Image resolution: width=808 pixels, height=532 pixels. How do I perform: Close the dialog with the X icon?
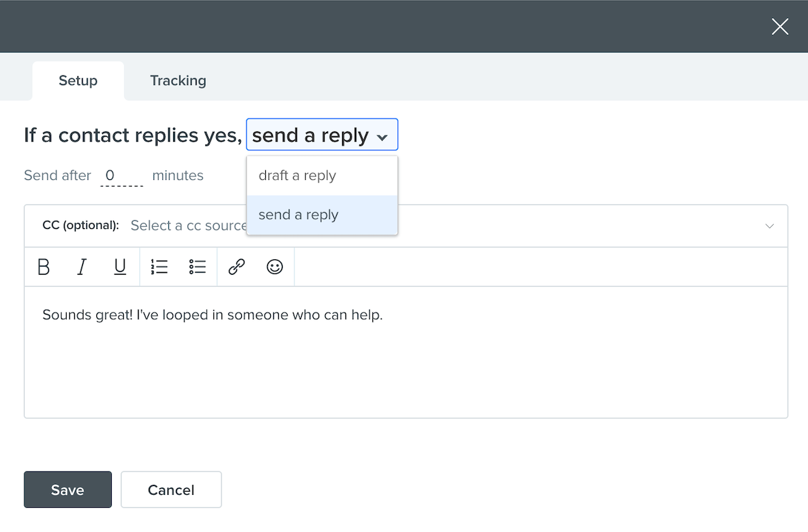pos(780,26)
